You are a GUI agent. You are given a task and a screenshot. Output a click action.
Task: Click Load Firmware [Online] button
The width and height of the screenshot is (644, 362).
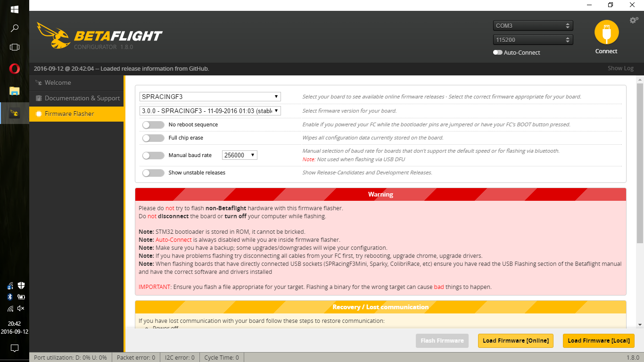click(x=515, y=341)
